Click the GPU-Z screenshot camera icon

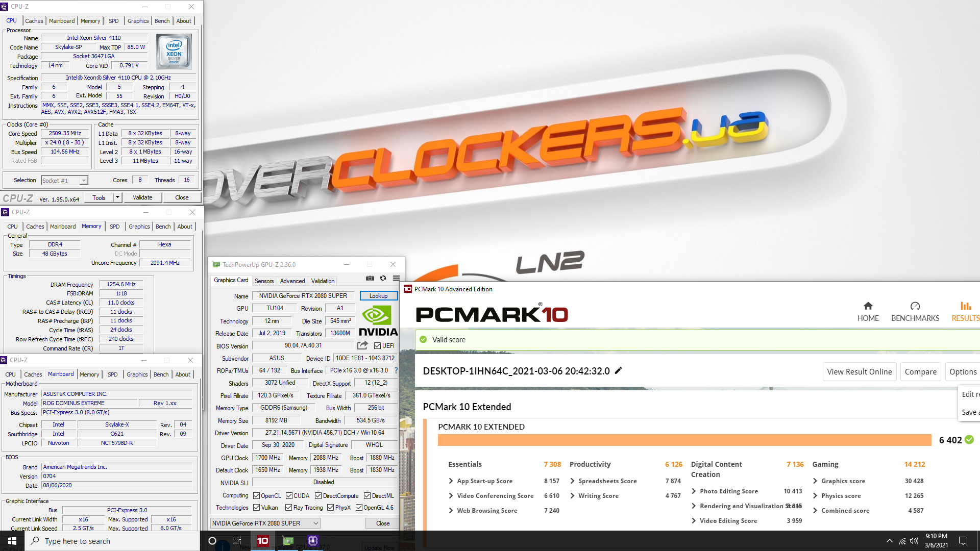370,278
